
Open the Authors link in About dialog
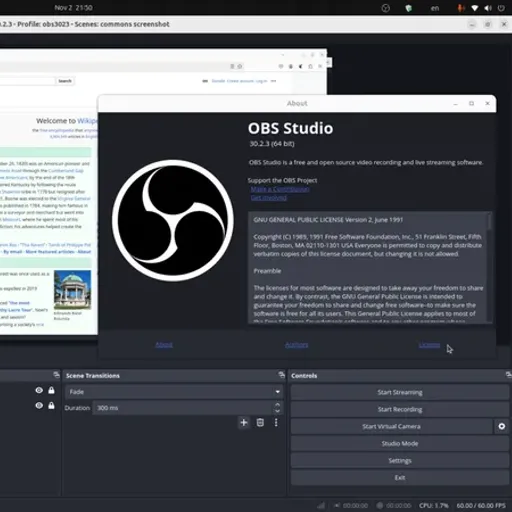tap(297, 345)
